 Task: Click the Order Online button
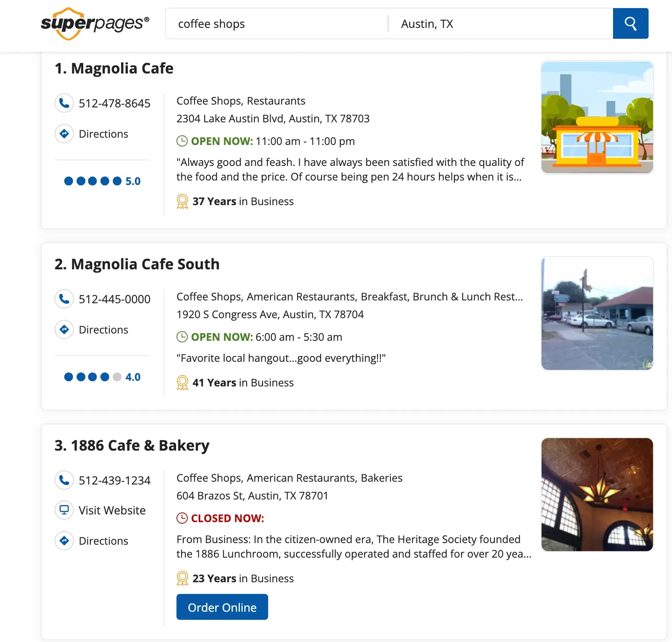[222, 607]
